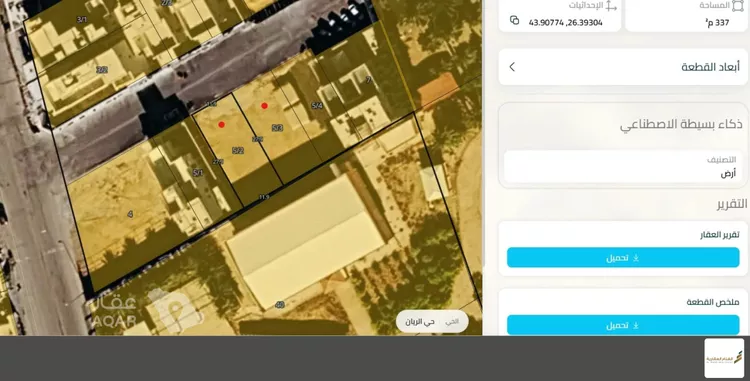The image size is (750, 381).
Task: Click the 11.9 dimension label on map
Action: coord(264,197)
